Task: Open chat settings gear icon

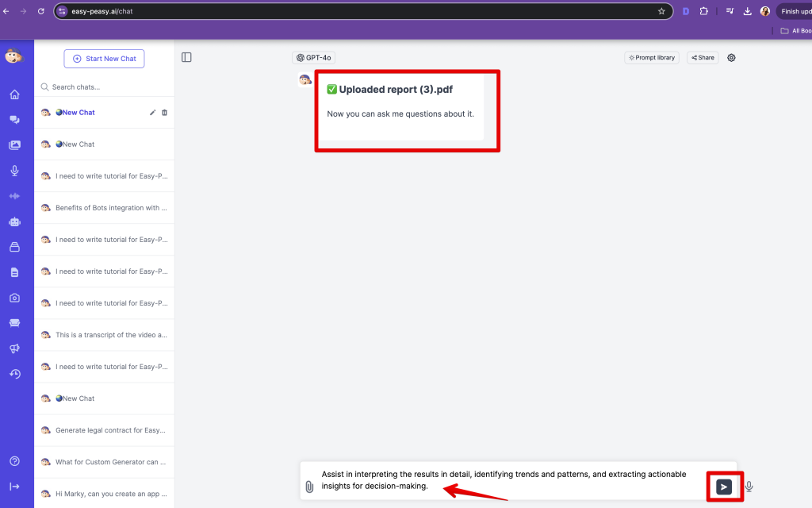Action: coord(731,58)
